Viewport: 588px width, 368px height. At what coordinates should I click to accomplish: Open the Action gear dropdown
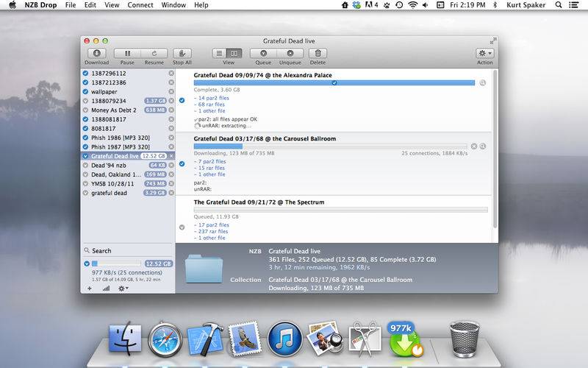click(484, 53)
